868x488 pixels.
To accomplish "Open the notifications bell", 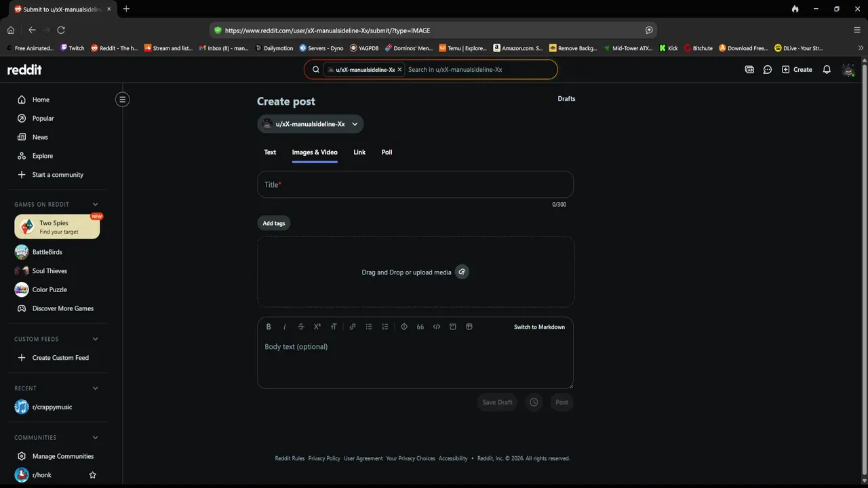I will (x=827, y=69).
